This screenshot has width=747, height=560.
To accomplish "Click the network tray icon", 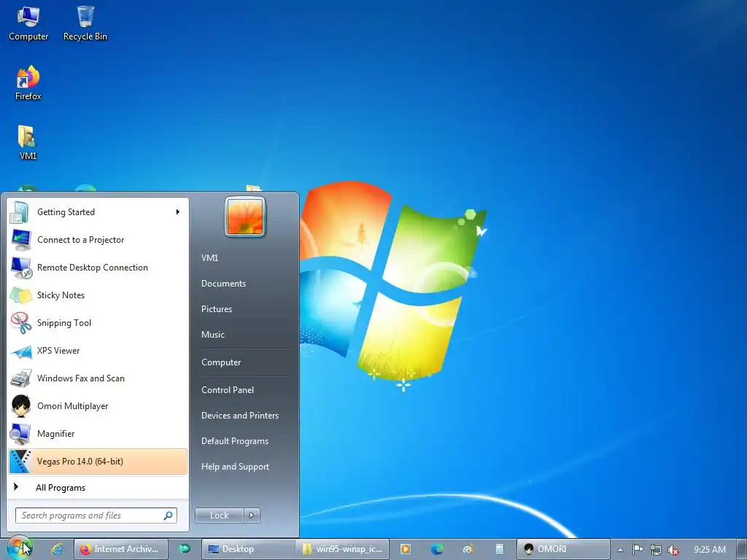I will click(656, 550).
